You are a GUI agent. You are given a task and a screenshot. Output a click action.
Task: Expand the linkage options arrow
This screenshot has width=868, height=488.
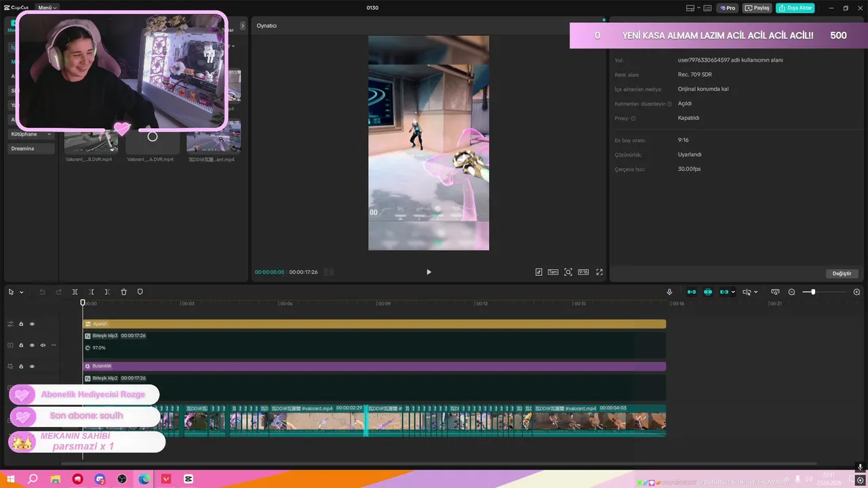click(x=733, y=292)
